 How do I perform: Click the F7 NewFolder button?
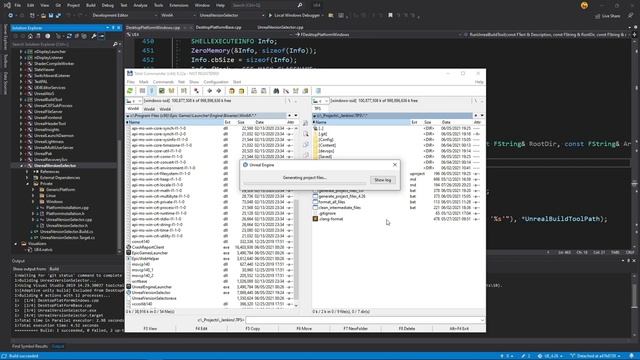tap(356, 329)
